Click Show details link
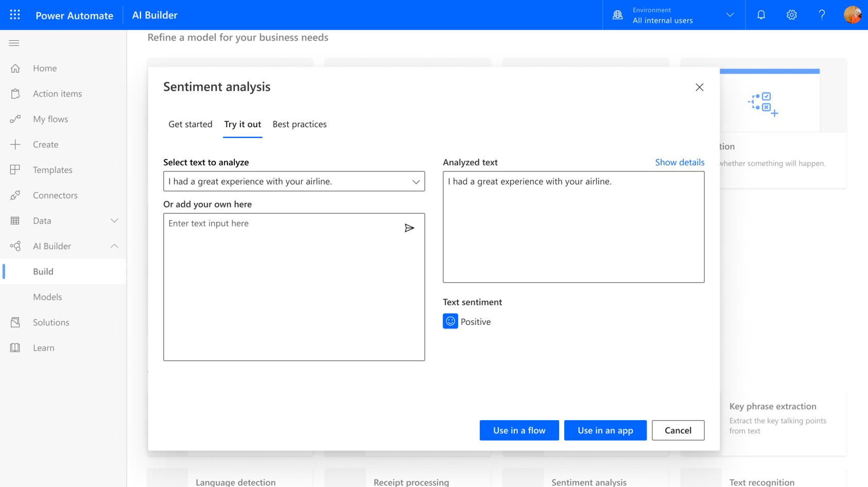The height and width of the screenshot is (487, 868). point(680,162)
